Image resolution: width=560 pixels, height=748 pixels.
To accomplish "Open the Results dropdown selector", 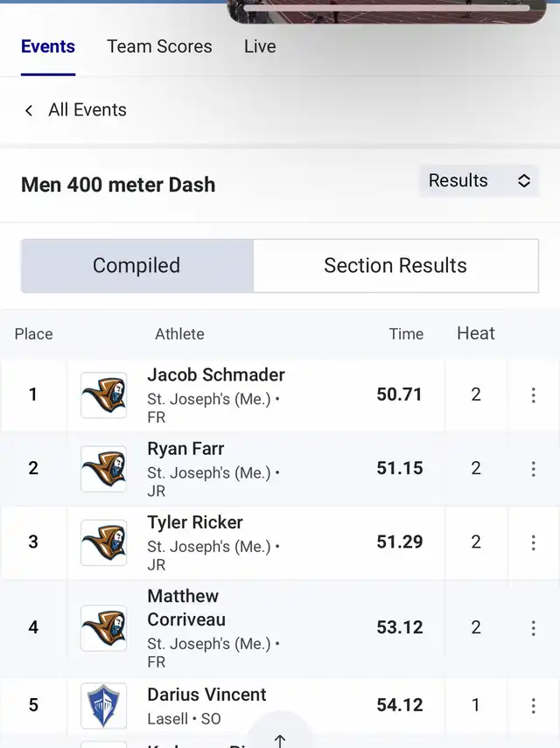I will (x=479, y=181).
